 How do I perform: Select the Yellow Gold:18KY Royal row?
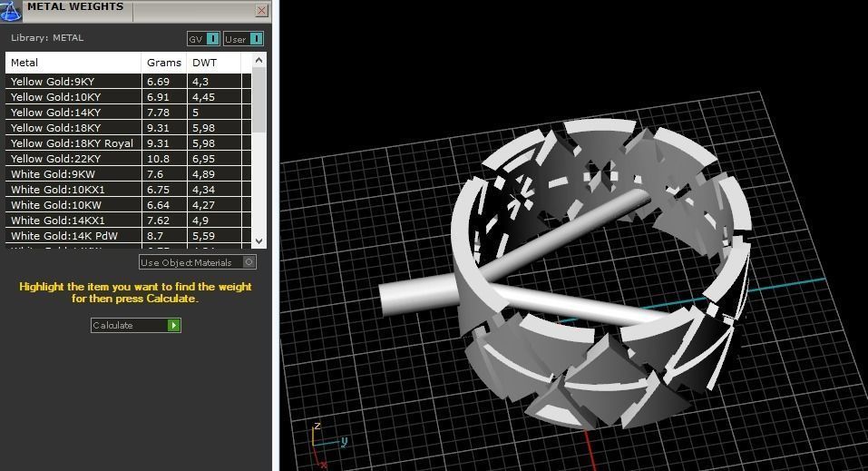129,143
